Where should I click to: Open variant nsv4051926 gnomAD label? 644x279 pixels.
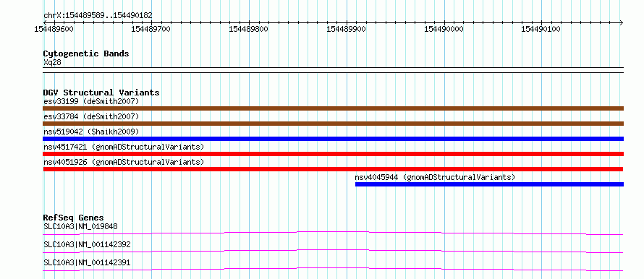tap(124, 162)
